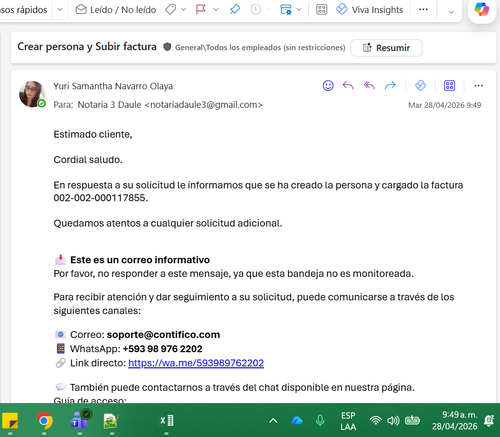
Task: Expand the Pasos rápidos dropdown
Action: 60,10
